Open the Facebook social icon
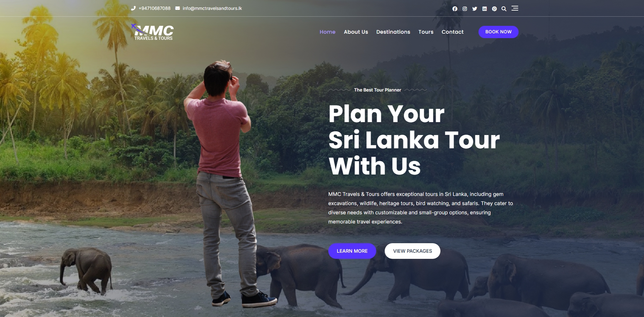Viewport: 644px width, 317px height. 455,9
